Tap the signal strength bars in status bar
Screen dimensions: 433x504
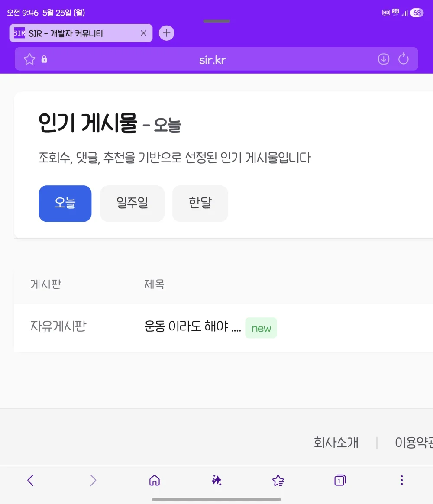(405, 13)
